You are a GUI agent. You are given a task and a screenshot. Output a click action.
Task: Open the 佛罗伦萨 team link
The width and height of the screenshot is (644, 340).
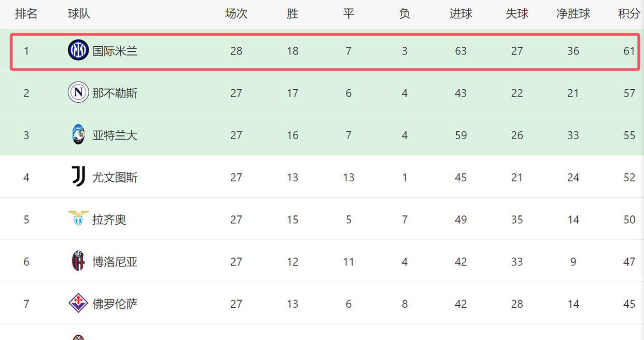tap(115, 304)
